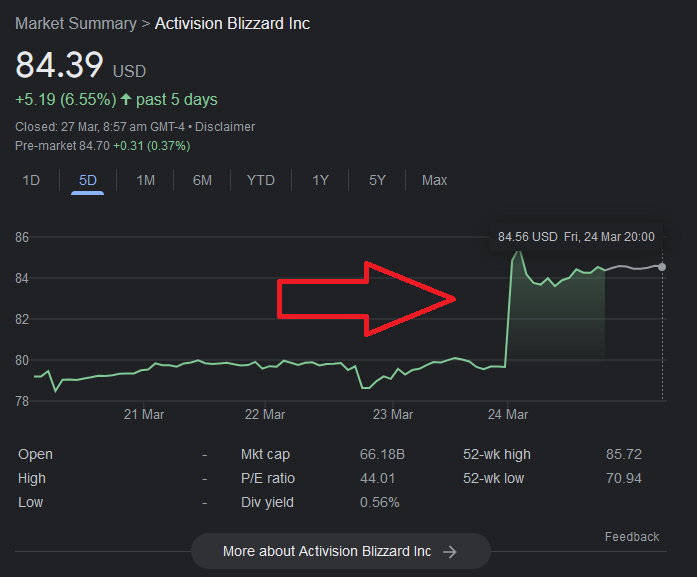Select the 1D time range tab
The width and height of the screenshot is (697, 577).
click(x=31, y=180)
